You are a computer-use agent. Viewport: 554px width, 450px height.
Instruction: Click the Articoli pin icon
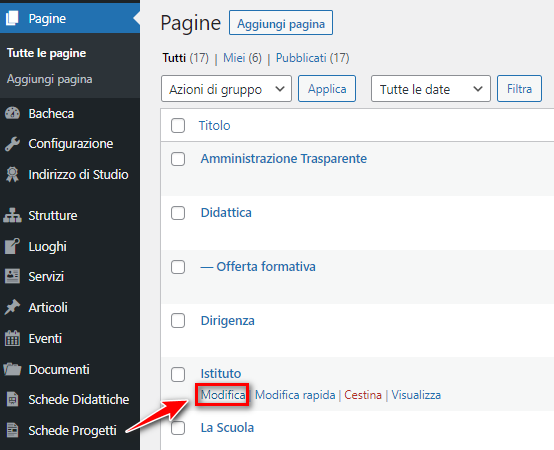click(x=12, y=307)
